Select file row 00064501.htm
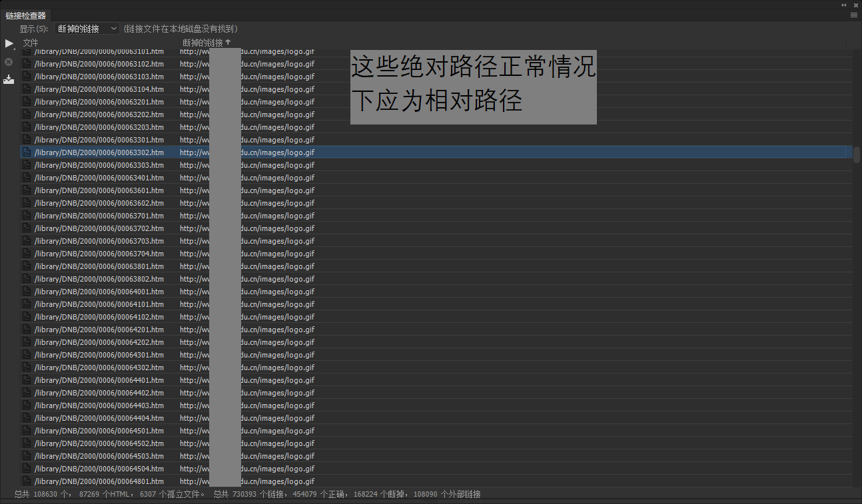 (436, 431)
